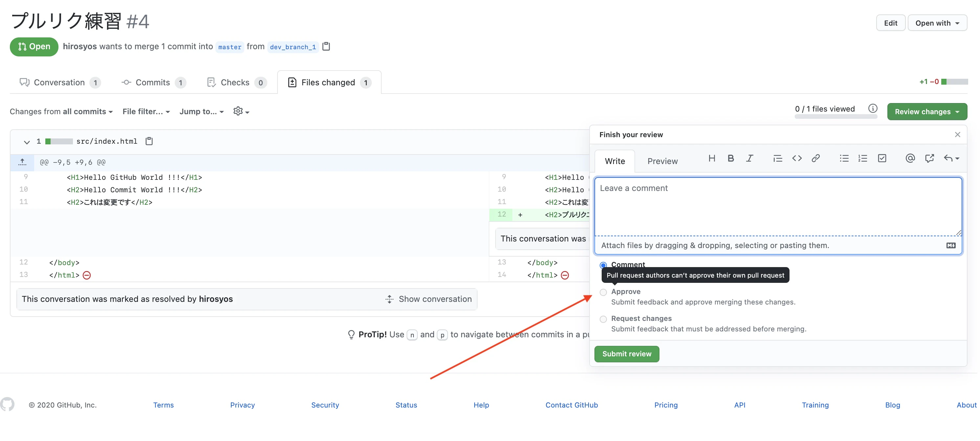Switch to the Checks tab
The image size is (980, 441).
237,82
